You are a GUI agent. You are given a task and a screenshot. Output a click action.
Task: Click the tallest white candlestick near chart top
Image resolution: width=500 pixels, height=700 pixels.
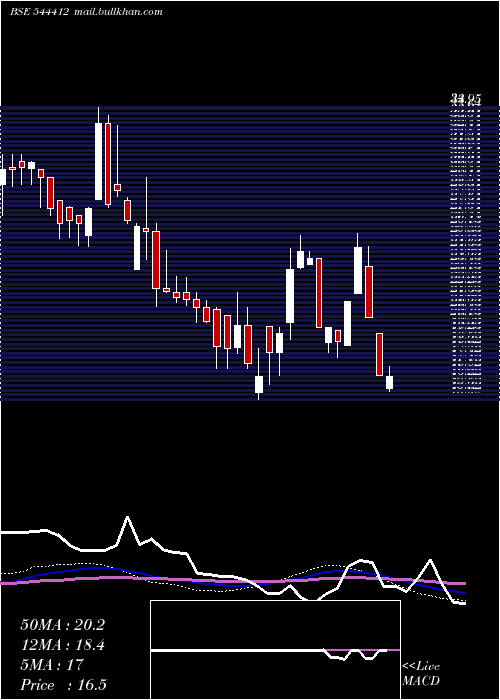(x=98, y=161)
